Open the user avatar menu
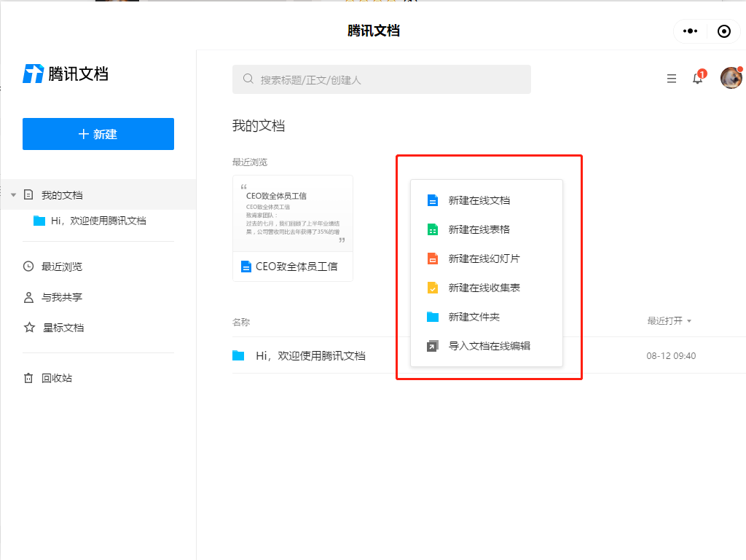 pyautogui.click(x=731, y=78)
